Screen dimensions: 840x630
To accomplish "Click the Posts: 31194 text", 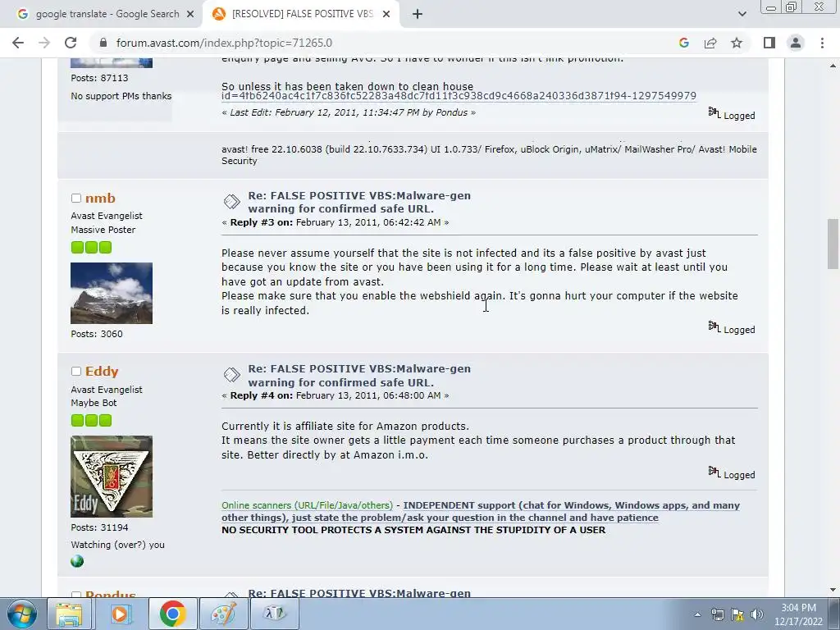I will point(99,527).
